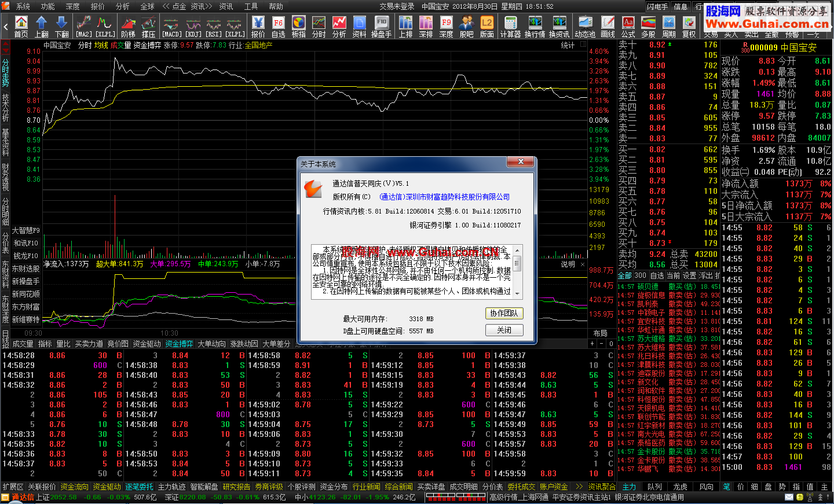Viewport: 834px width, 504px height.
Task: Click the 信息 button at top right
Action: tap(681, 6)
